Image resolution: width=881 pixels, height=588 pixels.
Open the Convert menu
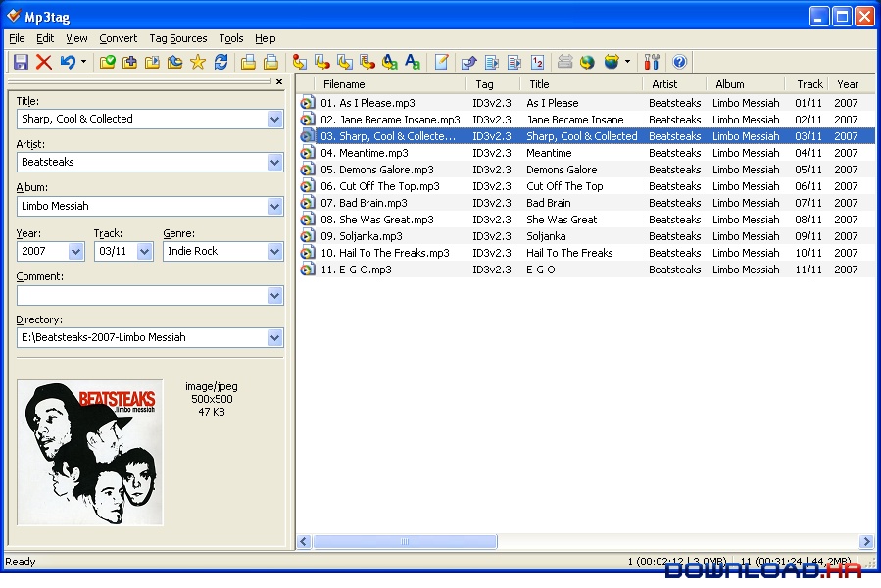point(118,38)
